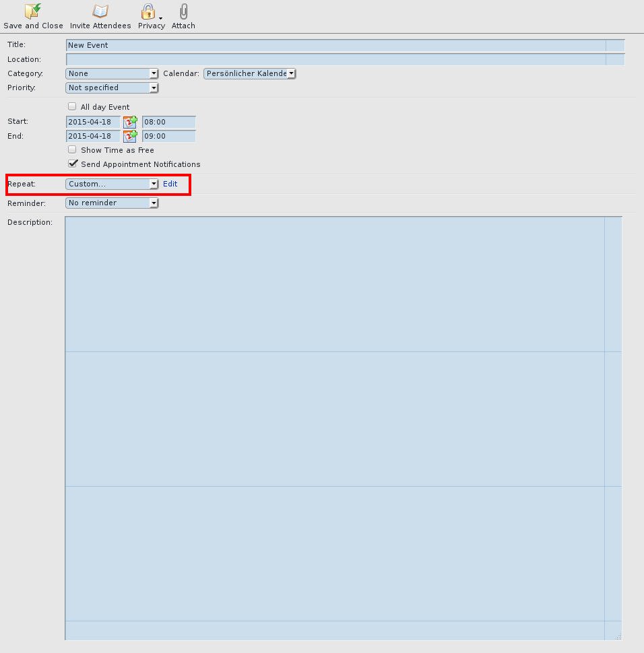
Task: Open the Reminder dropdown
Action: 112,203
